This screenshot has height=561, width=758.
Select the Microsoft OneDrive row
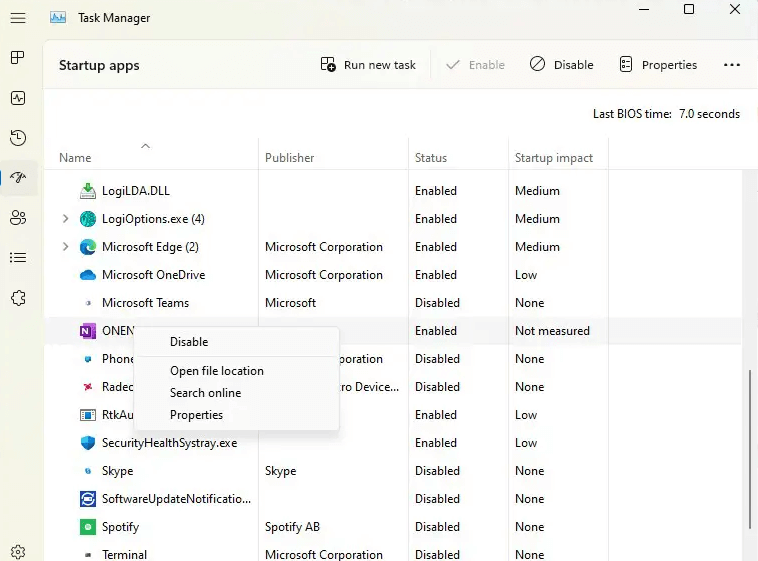(x=153, y=275)
